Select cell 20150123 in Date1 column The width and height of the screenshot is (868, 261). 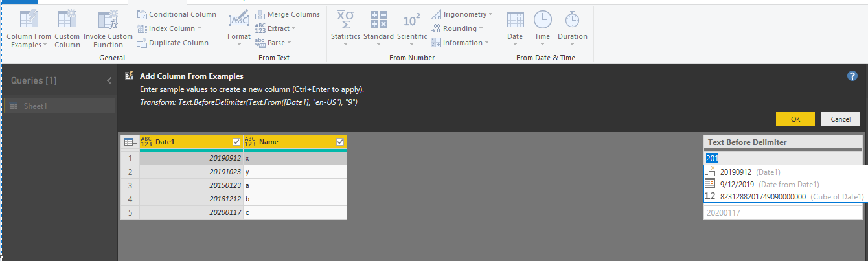pyautogui.click(x=191, y=185)
